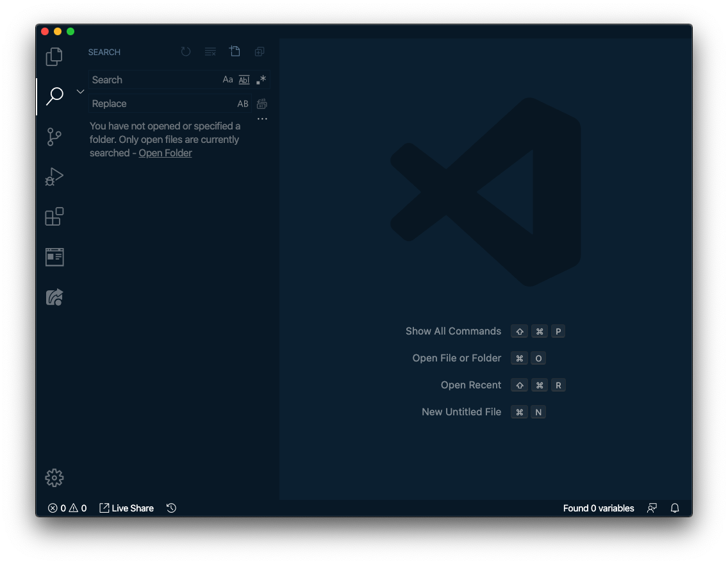Toggle Match Whole Word in search
Screen dimensions: 728x564
pyautogui.click(x=244, y=80)
